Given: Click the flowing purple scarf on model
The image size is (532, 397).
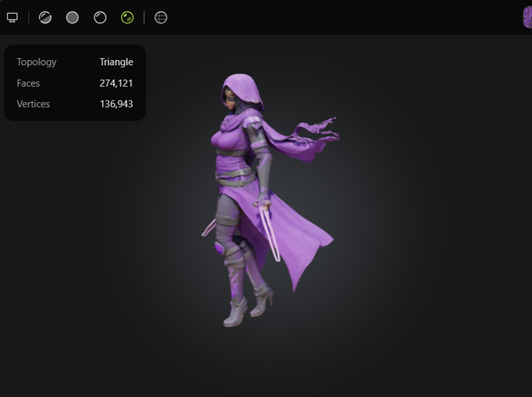Looking at the screenshot, I should [x=299, y=139].
